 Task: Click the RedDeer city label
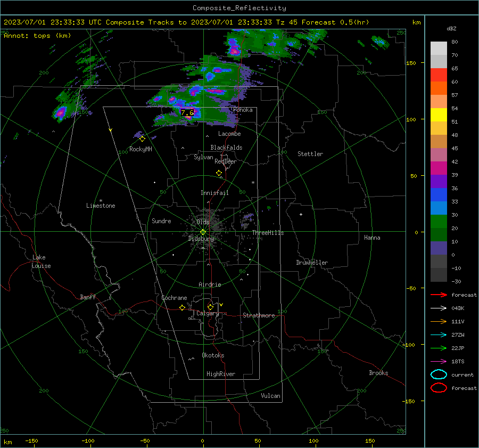point(226,161)
